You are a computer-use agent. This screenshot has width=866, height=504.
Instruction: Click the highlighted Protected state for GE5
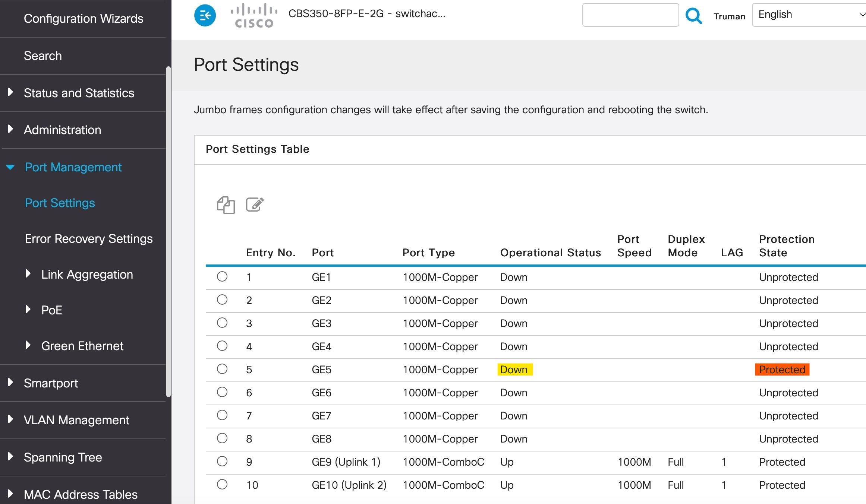point(782,370)
